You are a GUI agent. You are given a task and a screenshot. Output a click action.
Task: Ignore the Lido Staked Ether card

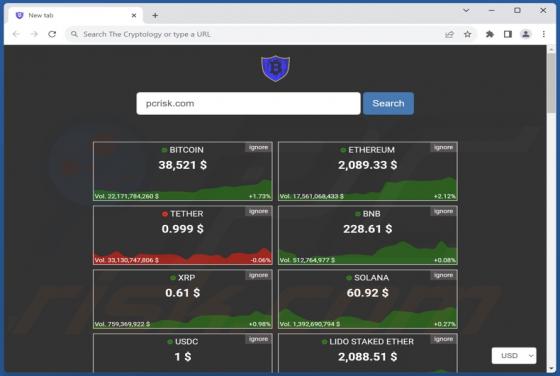[444, 339]
